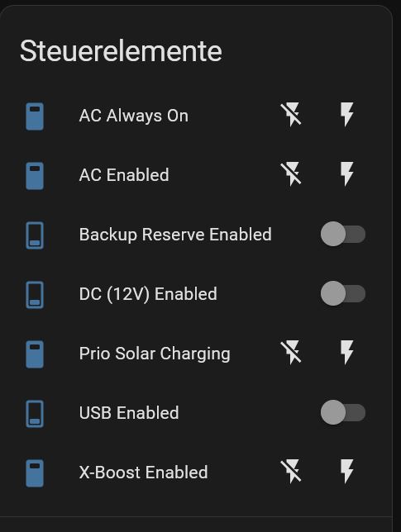Turn on Prio Solar Charging via flash icon
Image resolution: width=401 pixels, height=532 pixels.
coord(346,353)
